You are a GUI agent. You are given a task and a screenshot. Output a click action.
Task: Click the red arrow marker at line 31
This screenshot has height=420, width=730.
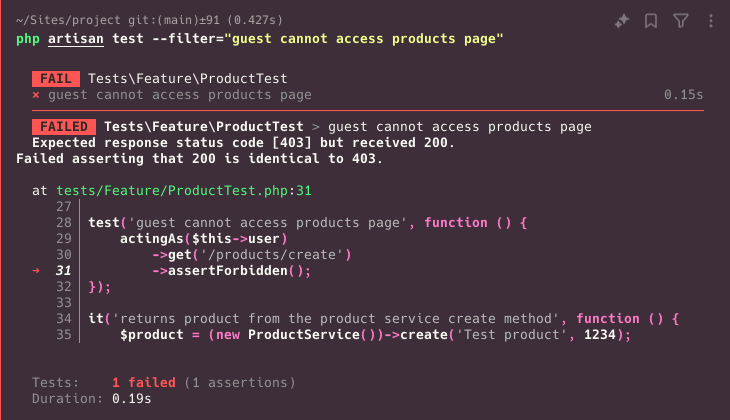[x=36, y=271]
